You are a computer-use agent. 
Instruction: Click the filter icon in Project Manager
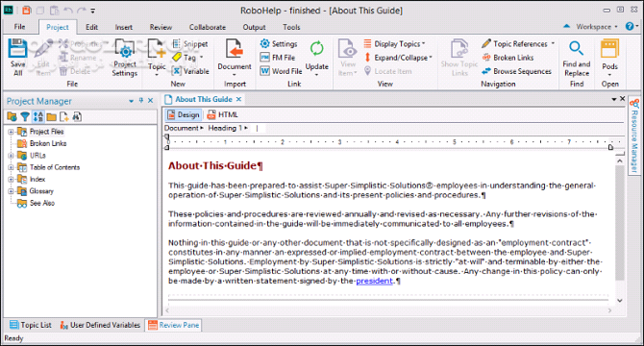(25, 117)
